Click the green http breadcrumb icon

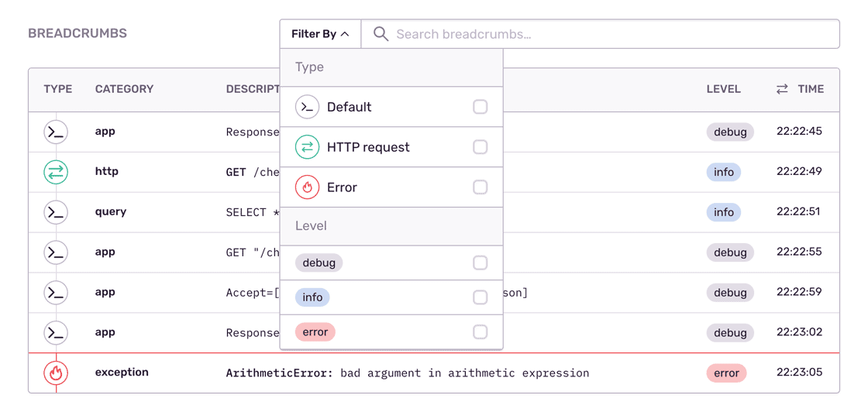56,172
